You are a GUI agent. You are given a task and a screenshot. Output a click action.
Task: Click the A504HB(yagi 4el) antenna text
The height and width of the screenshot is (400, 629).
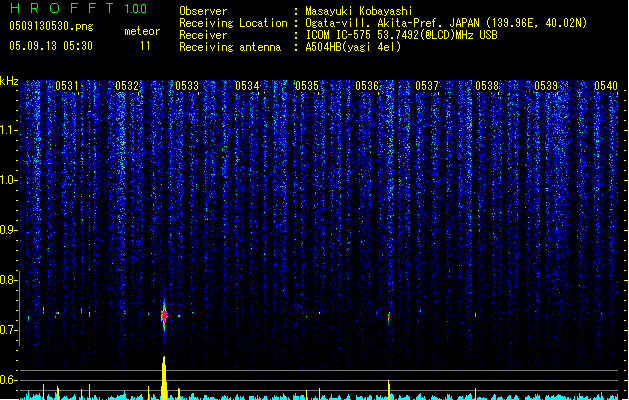click(x=353, y=47)
